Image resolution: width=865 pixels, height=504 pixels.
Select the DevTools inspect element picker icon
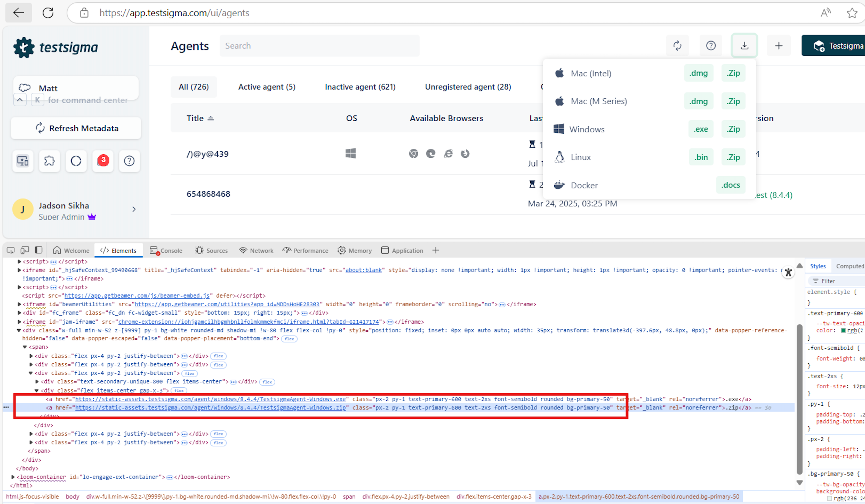click(x=11, y=250)
